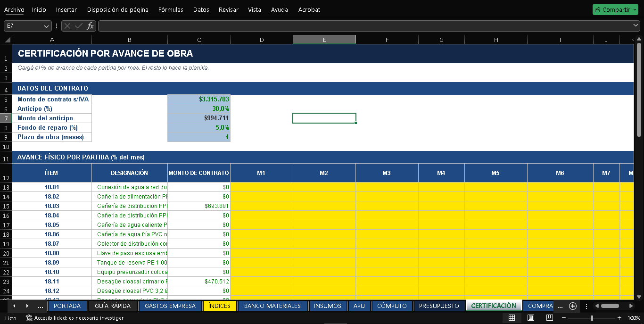
Task: Open the Fórmulas ribbon tab
Action: [171, 9]
